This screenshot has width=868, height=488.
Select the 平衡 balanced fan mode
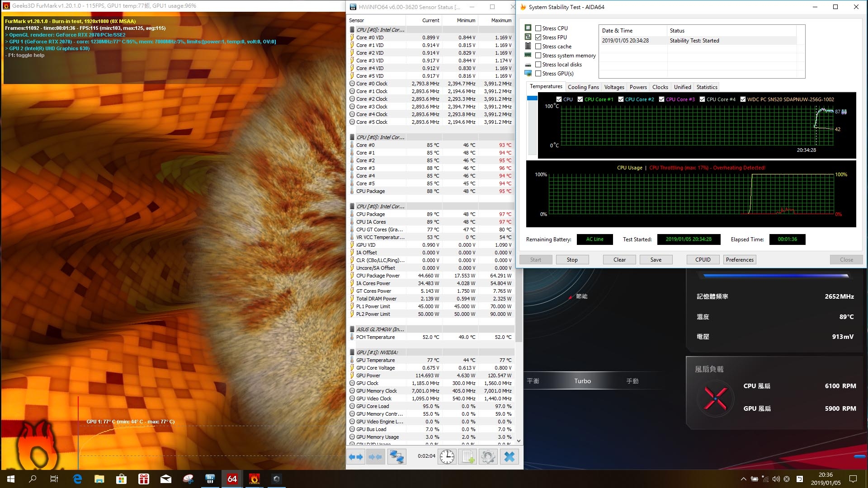pos(533,381)
